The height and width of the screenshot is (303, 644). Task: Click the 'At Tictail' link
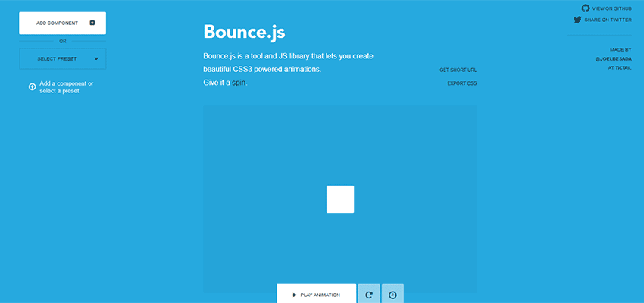point(620,67)
